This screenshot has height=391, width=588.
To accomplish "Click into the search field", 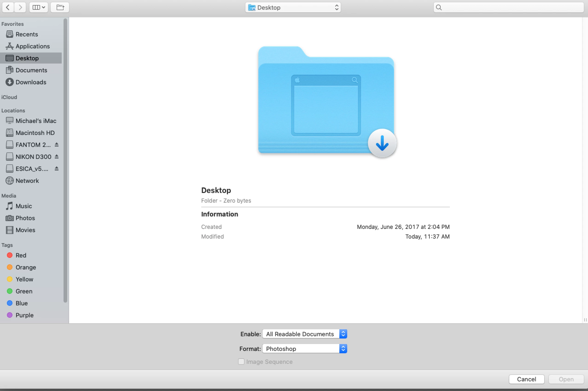I will tap(511, 7).
